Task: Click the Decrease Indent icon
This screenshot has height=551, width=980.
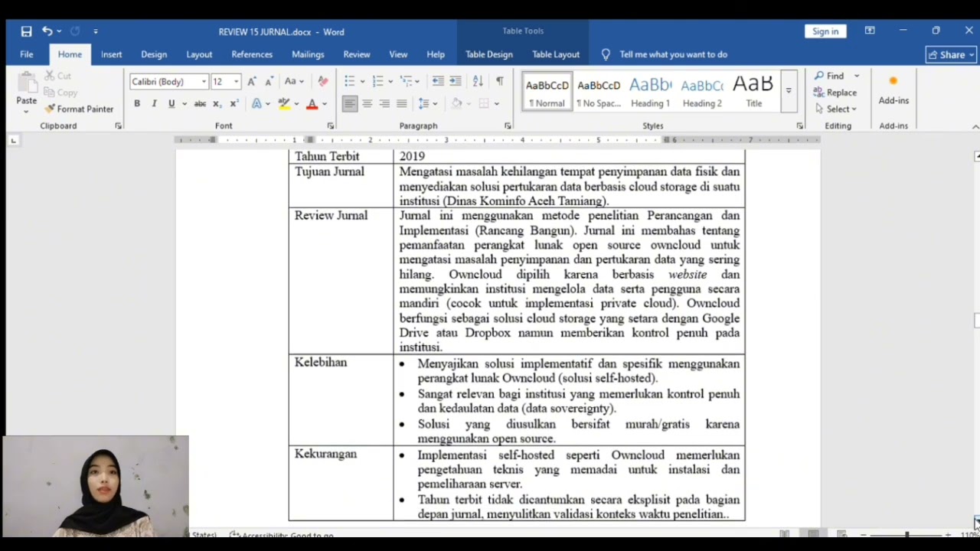Action: 438,81
